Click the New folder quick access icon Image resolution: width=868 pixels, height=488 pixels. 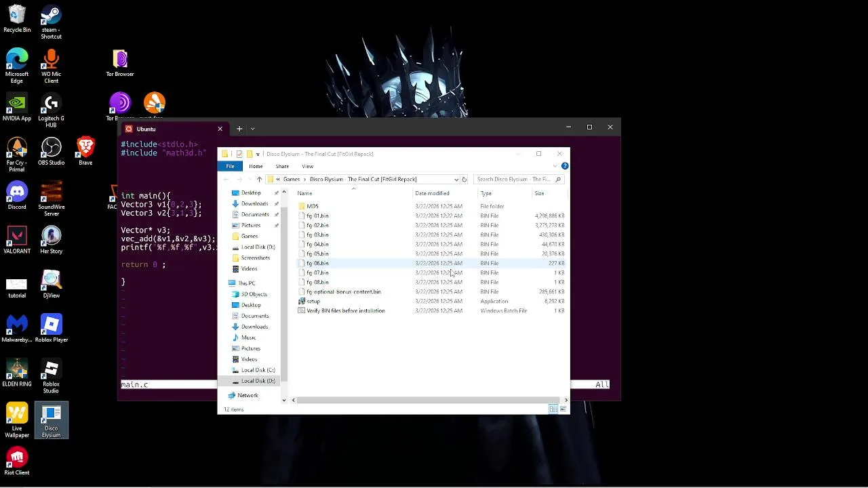[250, 154]
